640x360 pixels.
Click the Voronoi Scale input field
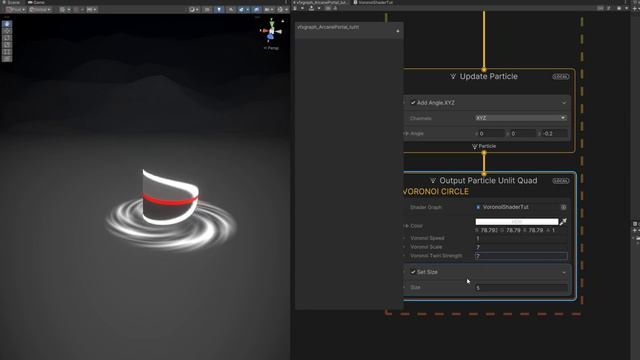click(521, 247)
